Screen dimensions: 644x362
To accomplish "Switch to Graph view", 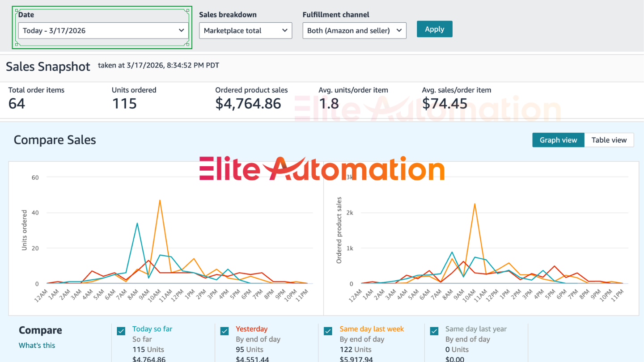I will [x=558, y=140].
